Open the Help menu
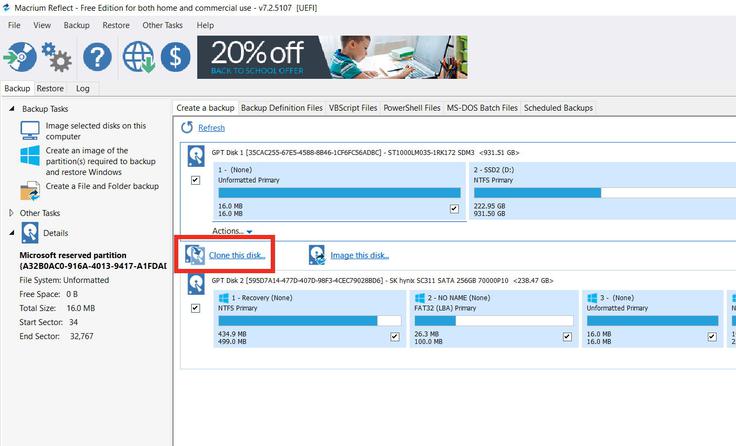The height and width of the screenshot is (446, 736). pos(205,25)
